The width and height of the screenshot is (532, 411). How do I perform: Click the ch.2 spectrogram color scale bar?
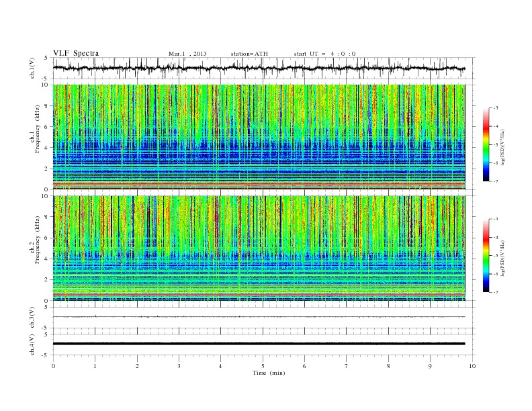[x=486, y=255]
